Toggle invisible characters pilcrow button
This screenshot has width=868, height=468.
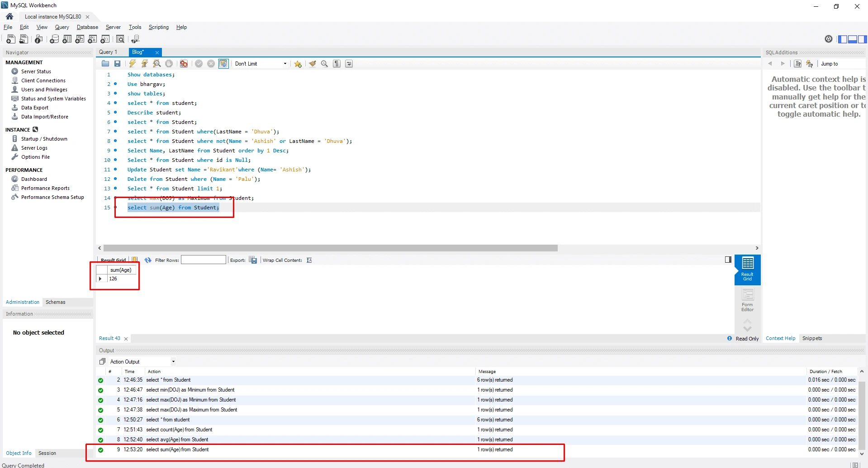(337, 64)
